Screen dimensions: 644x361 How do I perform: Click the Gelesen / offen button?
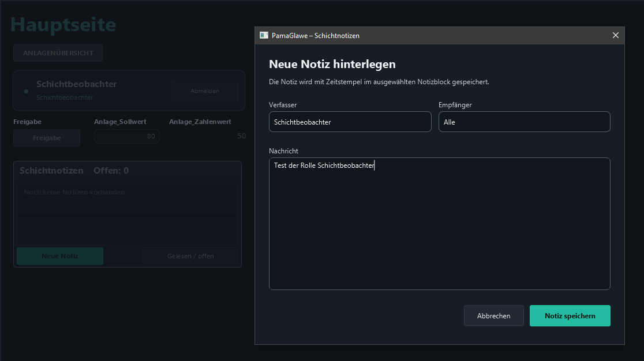coord(190,256)
